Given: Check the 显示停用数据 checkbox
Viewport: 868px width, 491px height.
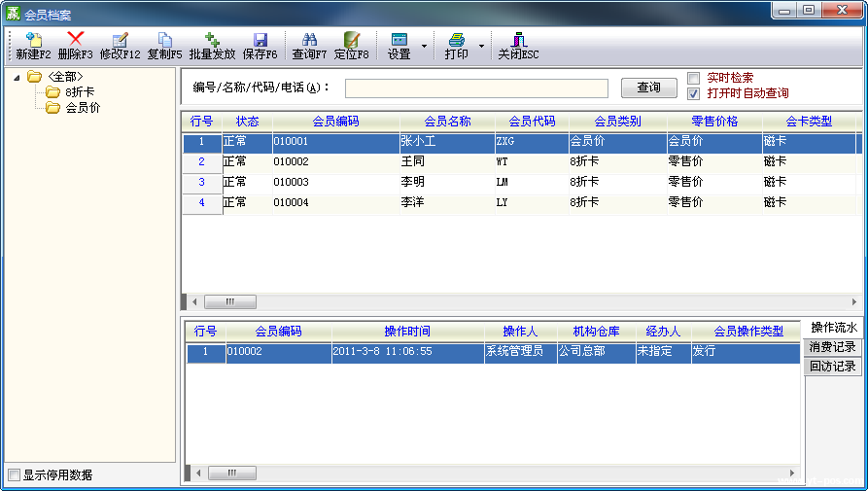Looking at the screenshot, I should click(15, 474).
